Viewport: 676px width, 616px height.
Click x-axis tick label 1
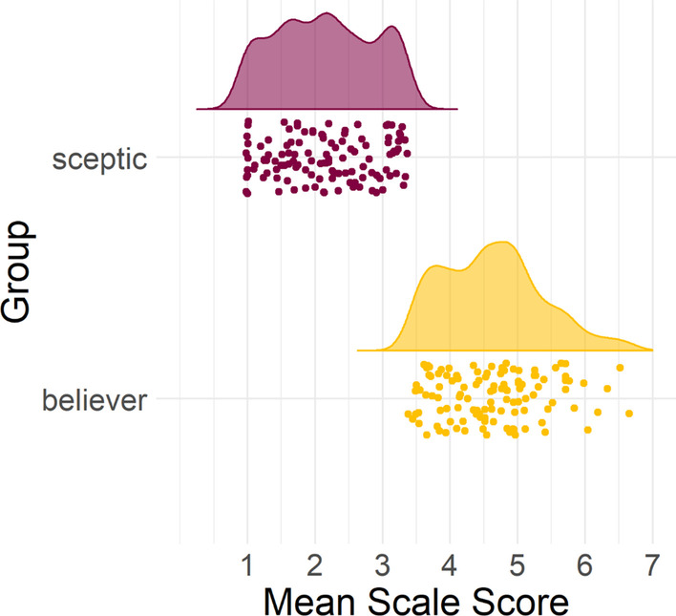(x=247, y=565)
